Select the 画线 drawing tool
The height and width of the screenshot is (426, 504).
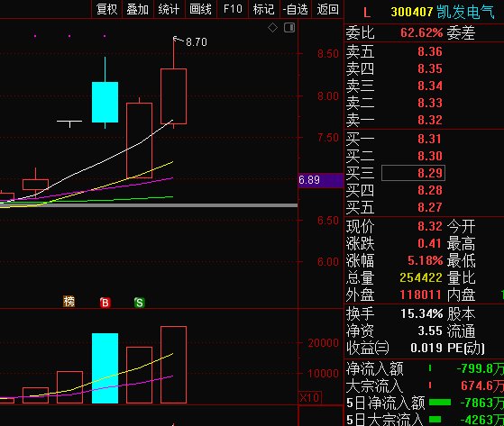200,9
